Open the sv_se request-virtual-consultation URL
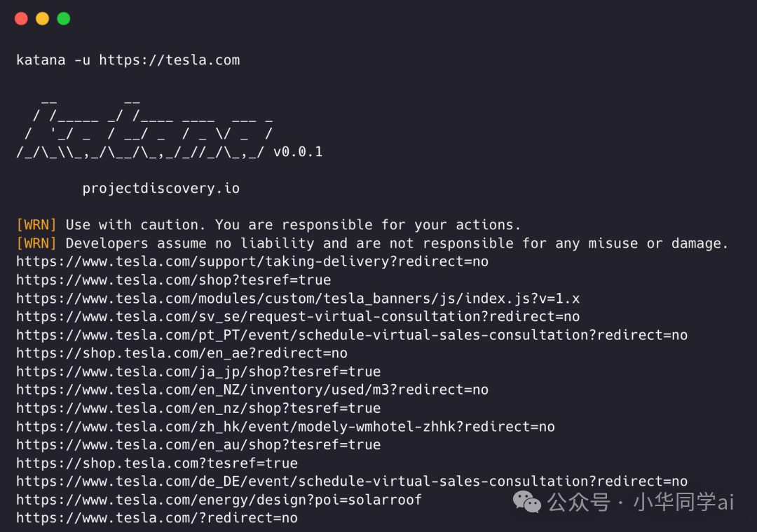 coord(298,317)
